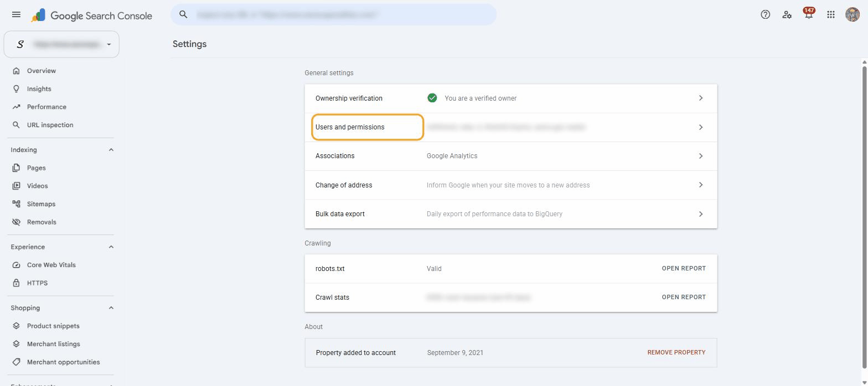Open the Sitemaps page
This screenshot has width=868, height=386.
pos(41,204)
